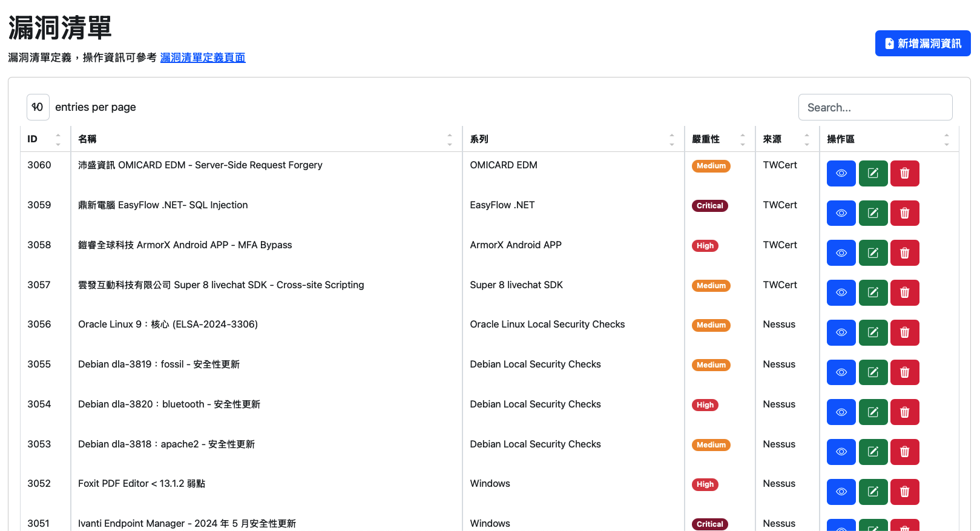The image size is (980, 531).
Task: Click the Medium badge in row 3060
Action: [x=711, y=166]
